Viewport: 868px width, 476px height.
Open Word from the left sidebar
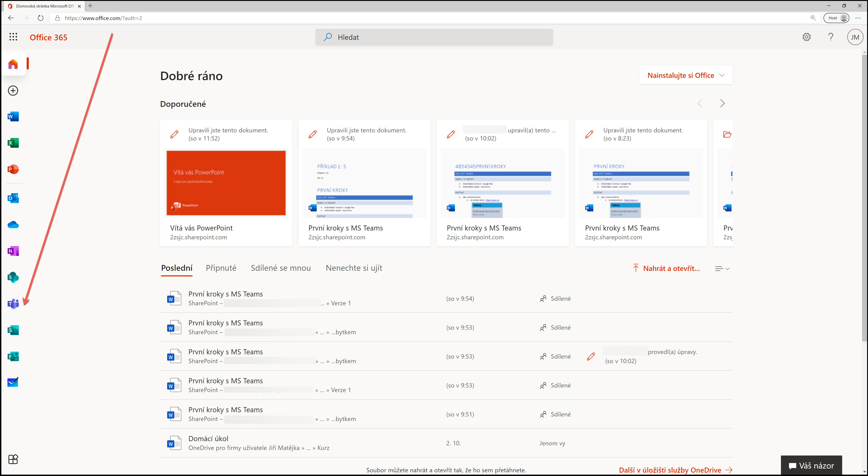[13, 117]
